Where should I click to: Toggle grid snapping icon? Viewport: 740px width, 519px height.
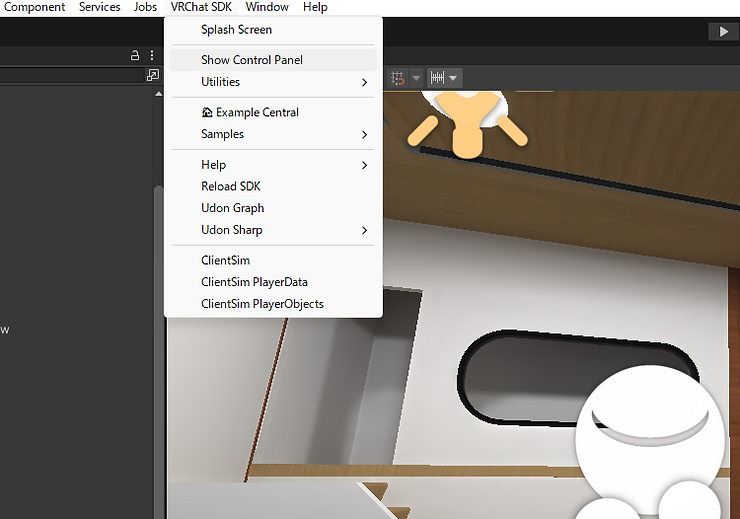(x=398, y=78)
